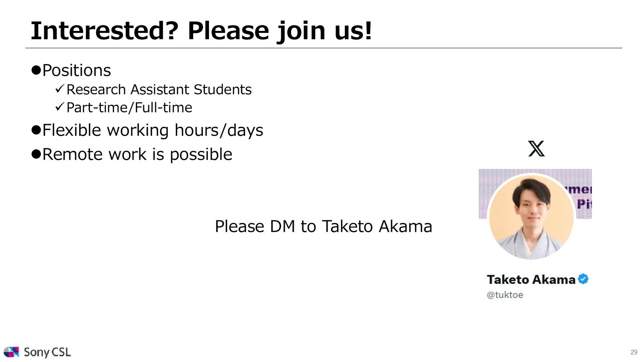Select the slide title Interested? Please join us!

(x=201, y=31)
